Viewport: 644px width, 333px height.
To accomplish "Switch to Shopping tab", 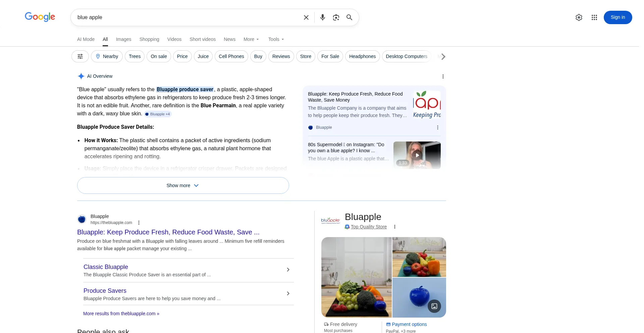I will point(149,39).
